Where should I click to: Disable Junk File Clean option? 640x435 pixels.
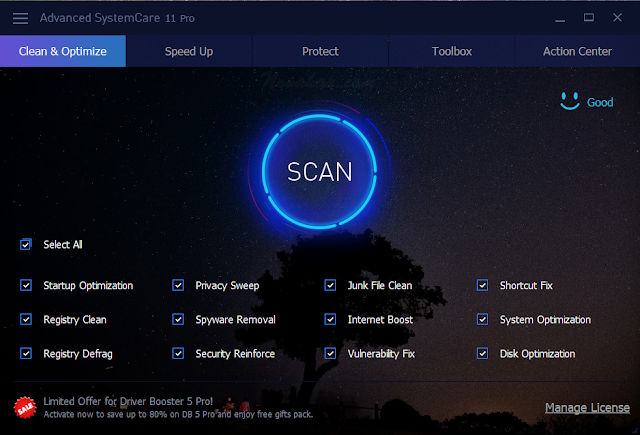330,285
